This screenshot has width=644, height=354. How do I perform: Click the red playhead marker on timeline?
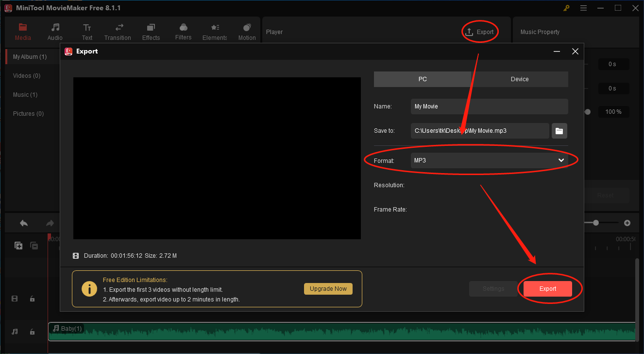(x=49, y=237)
